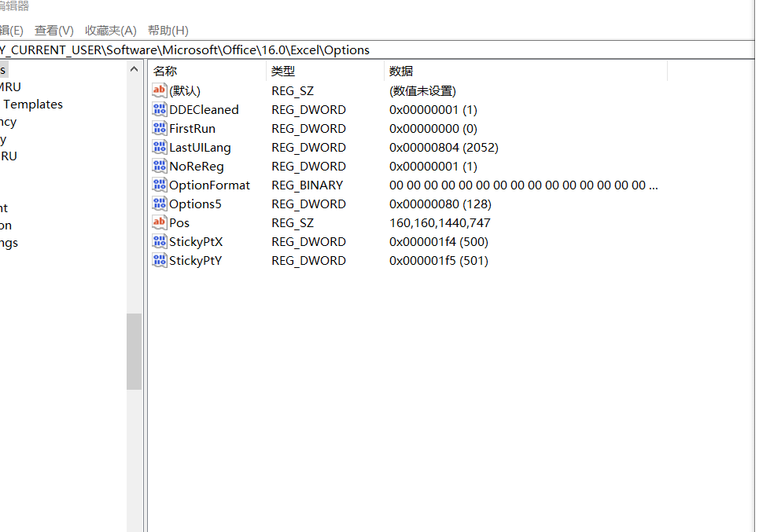Sort values by the 名称 column header
Screen dimensions: 759x532
pos(207,71)
